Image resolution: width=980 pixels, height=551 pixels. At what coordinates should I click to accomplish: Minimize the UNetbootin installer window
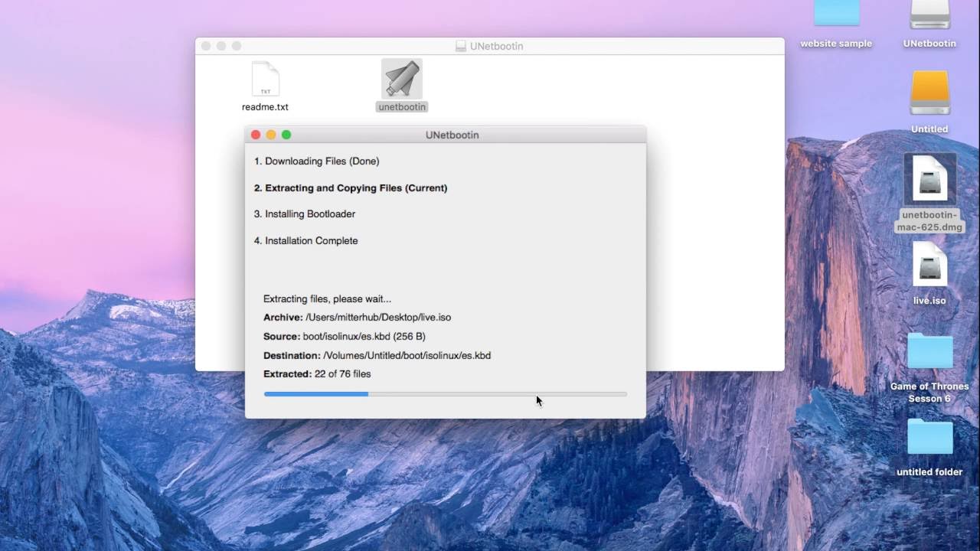tap(271, 135)
